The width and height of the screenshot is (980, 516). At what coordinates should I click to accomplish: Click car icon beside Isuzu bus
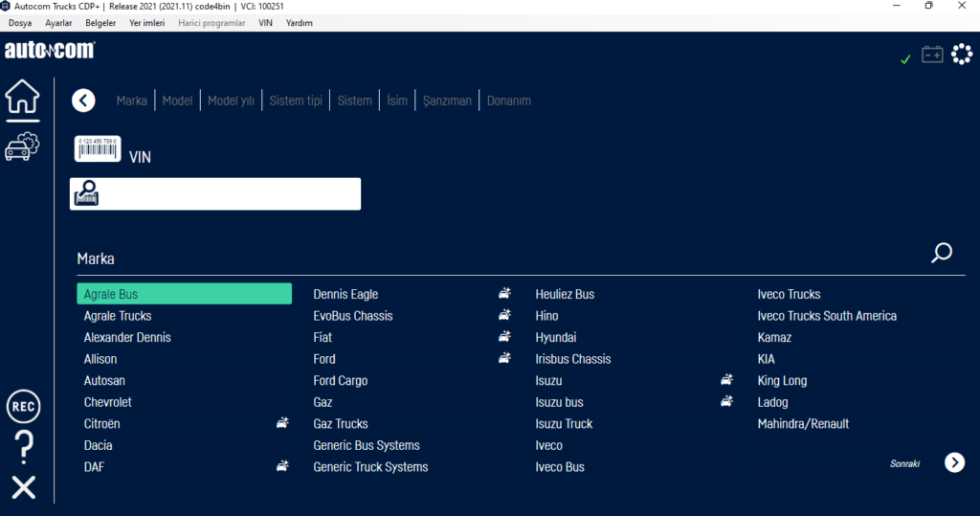[x=726, y=401]
